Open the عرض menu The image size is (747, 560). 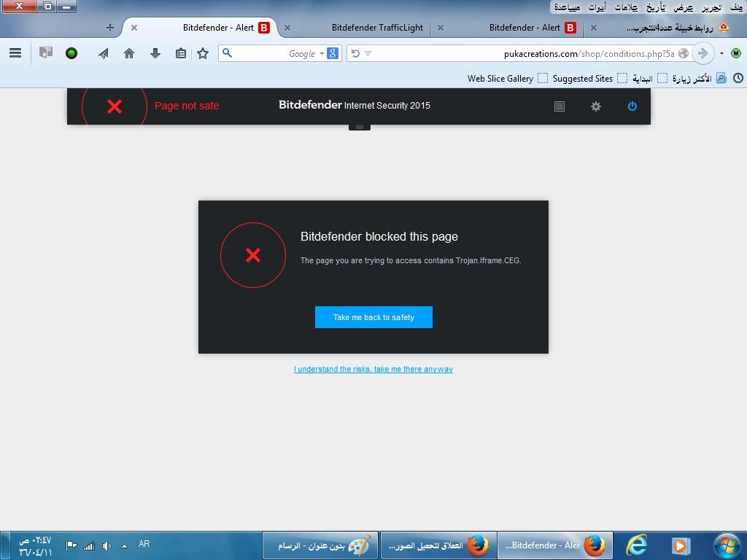(684, 7)
